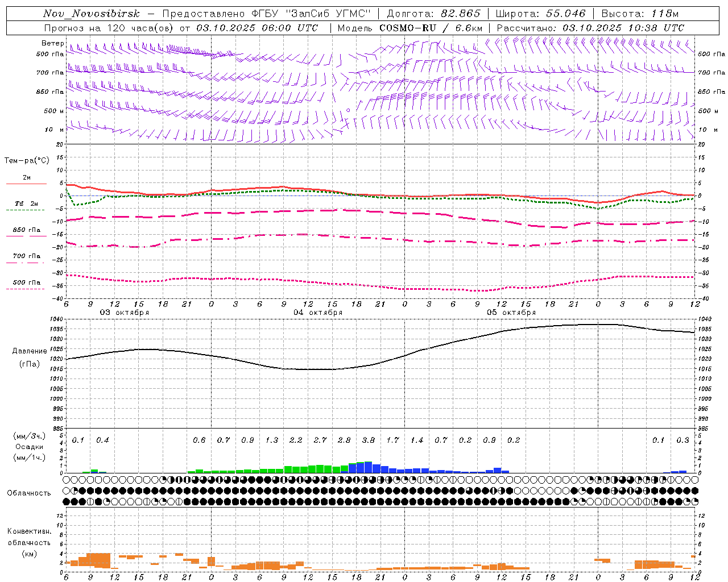Click the Ветер panel label

click(53, 43)
